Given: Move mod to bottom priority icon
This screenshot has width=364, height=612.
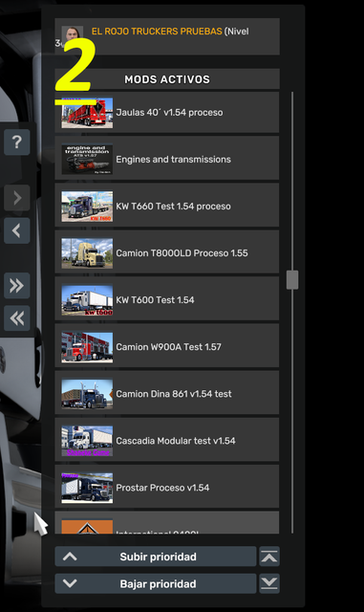Looking at the screenshot, I should (x=269, y=583).
